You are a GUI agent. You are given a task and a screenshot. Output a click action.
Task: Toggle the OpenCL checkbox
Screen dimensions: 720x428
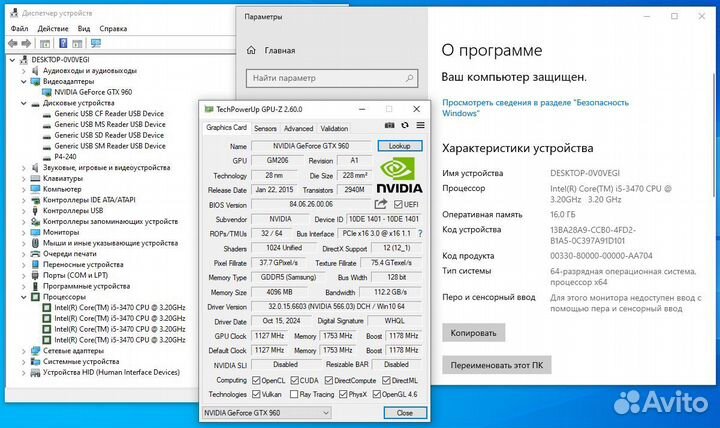pos(256,380)
